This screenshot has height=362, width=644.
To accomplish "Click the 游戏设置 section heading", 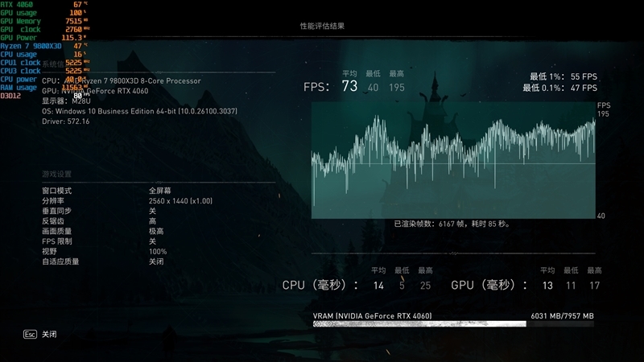I will (56, 174).
